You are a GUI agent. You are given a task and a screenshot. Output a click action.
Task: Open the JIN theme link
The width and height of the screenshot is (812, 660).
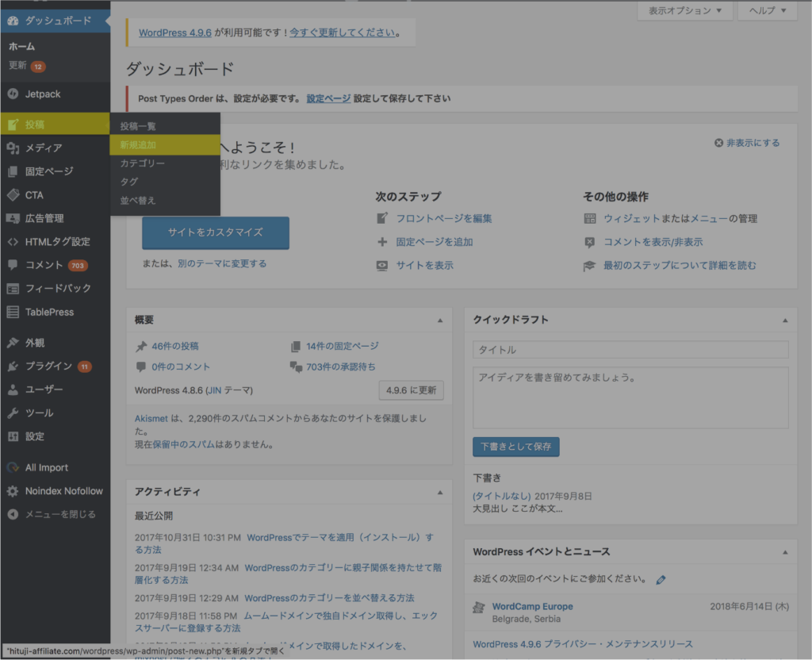[x=214, y=390]
